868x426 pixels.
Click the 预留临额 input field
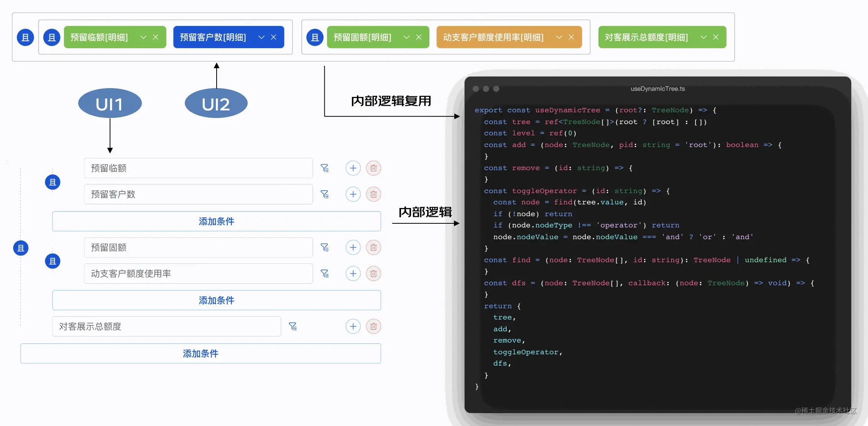point(199,168)
